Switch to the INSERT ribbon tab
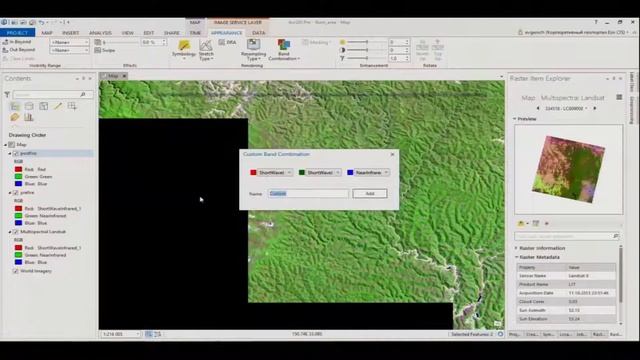The width and height of the screenshot is (640, 360). click(x=71, y=33)
